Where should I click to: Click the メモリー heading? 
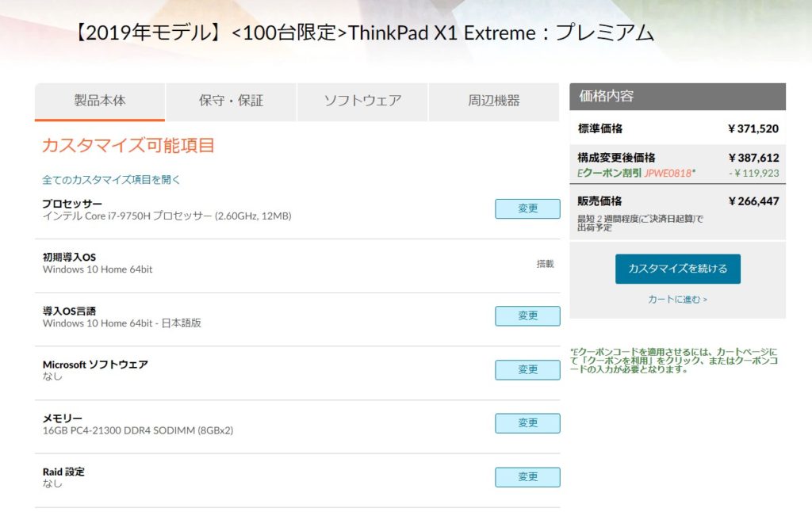pos(62,418)
